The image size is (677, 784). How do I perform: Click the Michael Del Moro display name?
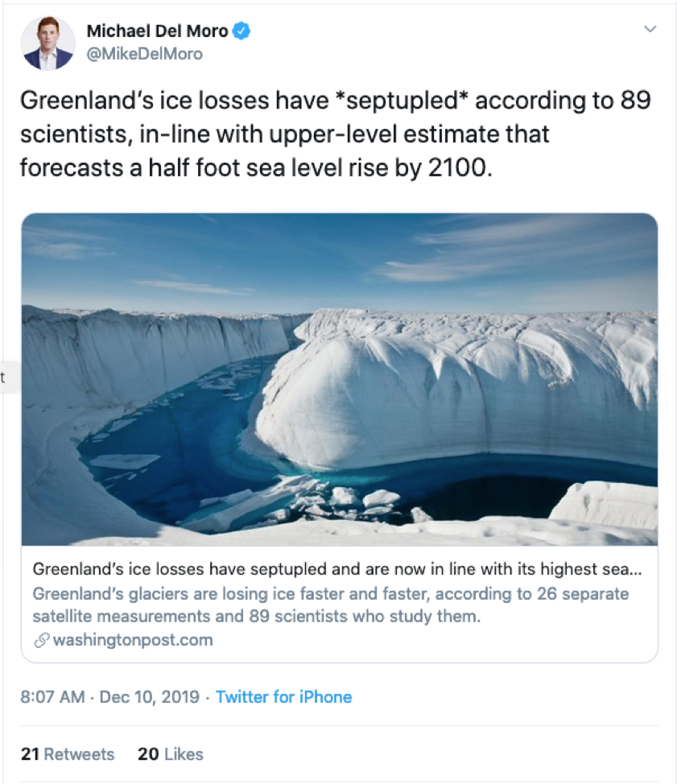click(x=156, y=31)
